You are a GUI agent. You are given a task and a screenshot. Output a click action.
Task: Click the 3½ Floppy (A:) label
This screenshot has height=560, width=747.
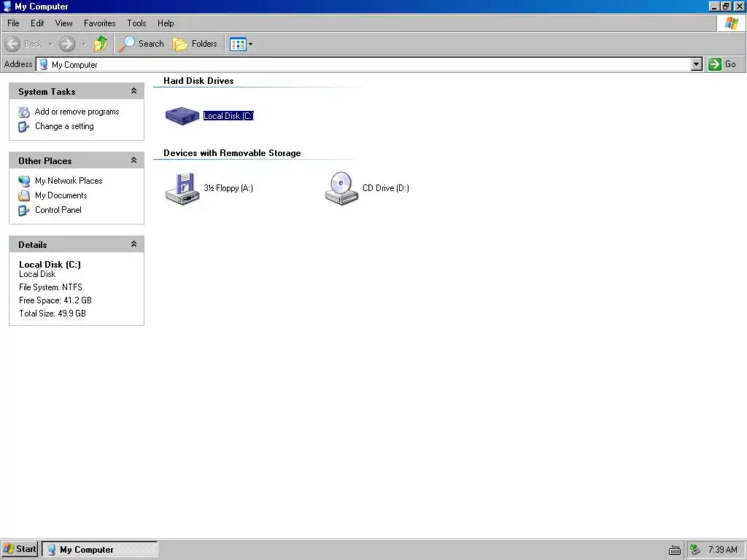coord(228,188)
